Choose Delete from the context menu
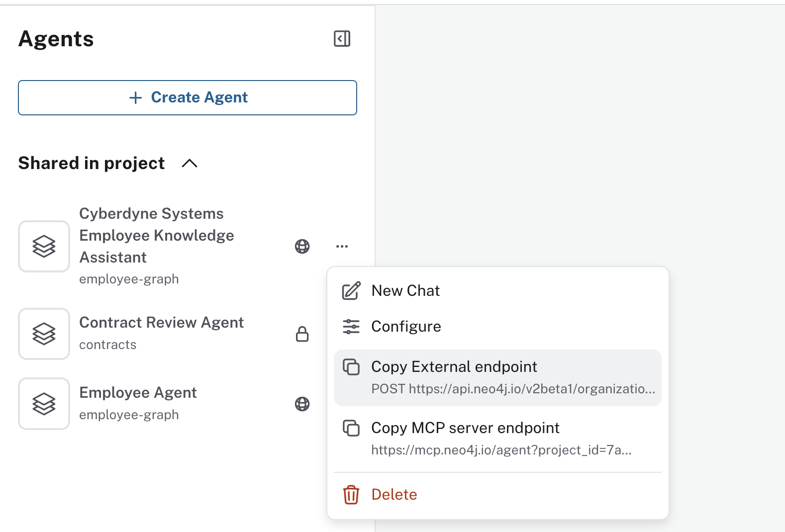The height and width of the screenshot is (532, 785). (x=497, y=495)
